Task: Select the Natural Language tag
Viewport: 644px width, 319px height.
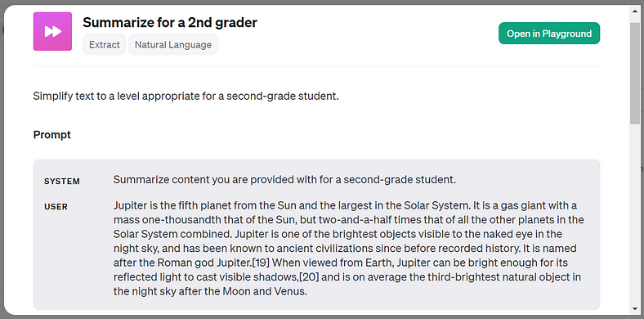Action: (x=173, y=44)
